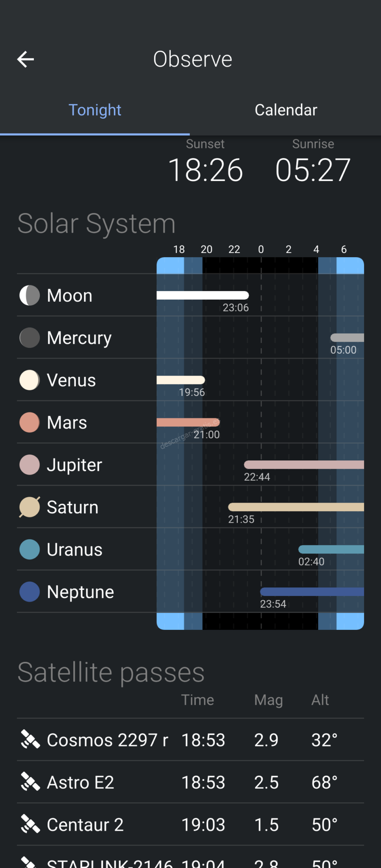Tap the back arrow to exit Observe
This screenshot has width=381, height=868.
(25, 59)
